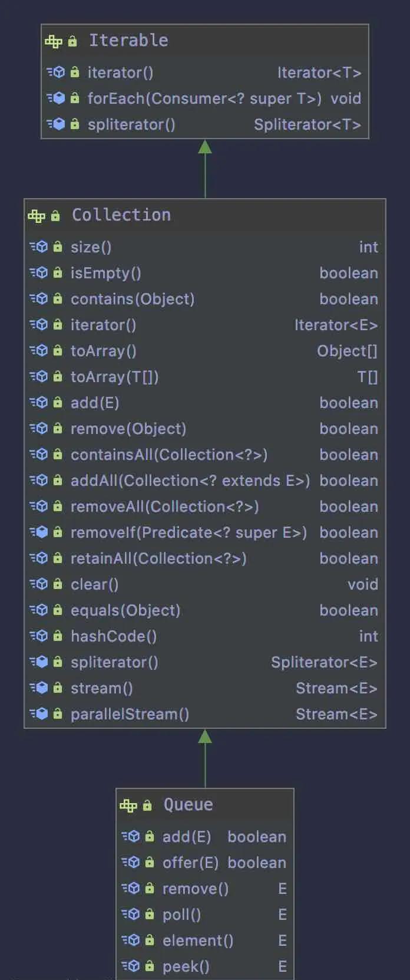Image resolution: width=410 pixels, height=980 pixels.
Task: Click the lock icon beside Collection title
Action: coord(55,216)
